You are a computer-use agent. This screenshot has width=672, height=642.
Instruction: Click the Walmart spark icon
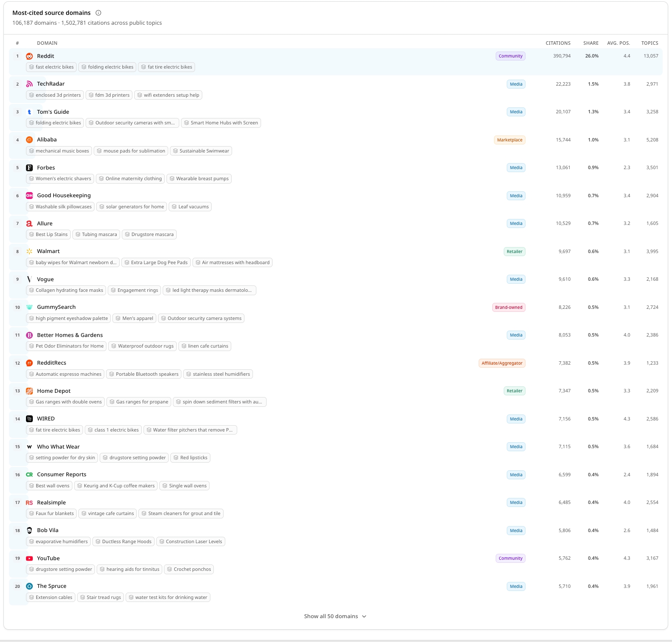click(x=29, y=251)
